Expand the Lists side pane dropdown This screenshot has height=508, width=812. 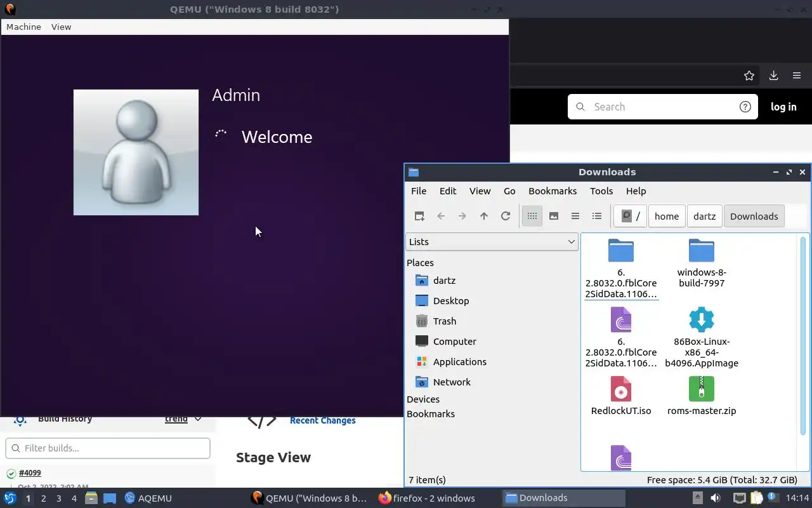tap(492, 241)
